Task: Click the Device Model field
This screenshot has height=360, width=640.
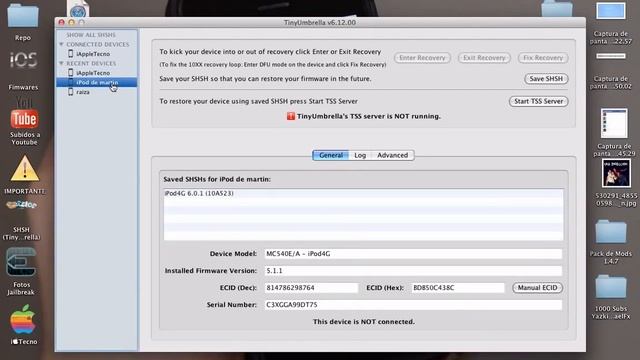Action: [413, 254]
